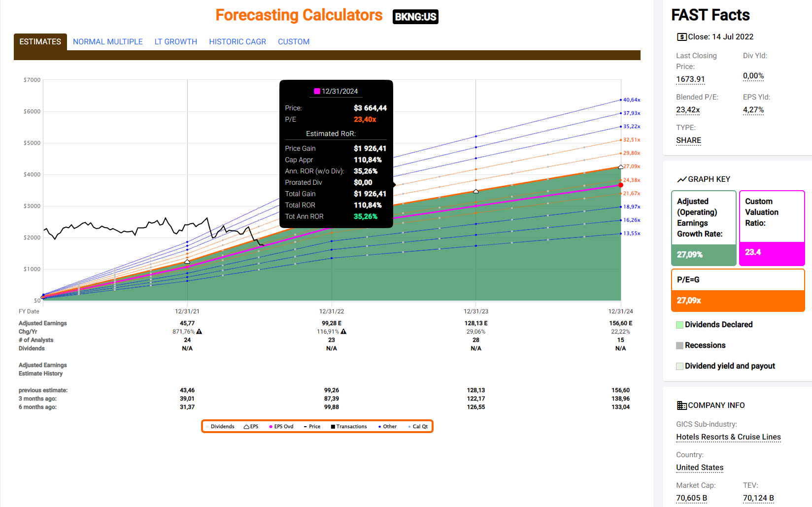Click the magenta EPS Ovd dot in legend
The image size is (812, 507).
[x=271, y=427]
